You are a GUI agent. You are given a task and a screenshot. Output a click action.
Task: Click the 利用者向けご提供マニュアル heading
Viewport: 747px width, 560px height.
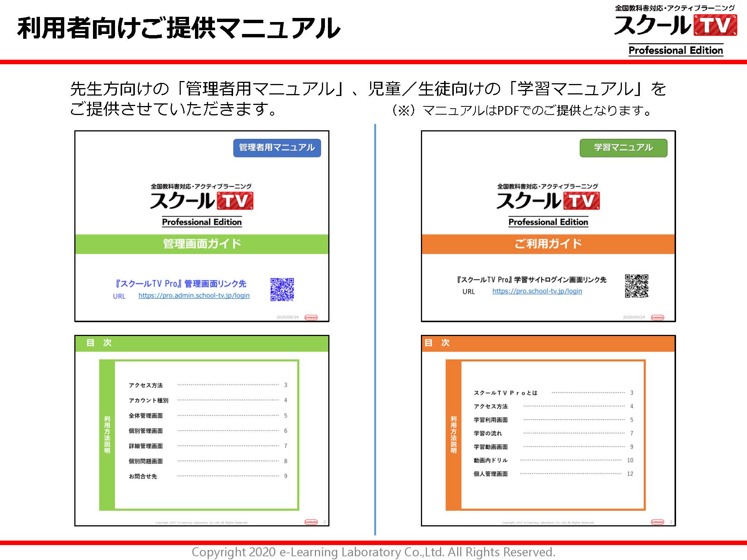point(179,28)
